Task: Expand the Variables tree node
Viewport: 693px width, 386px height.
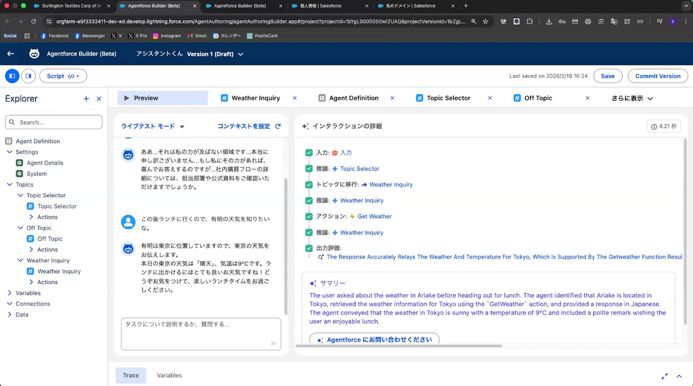Action: pyautogui.click(x=10, y=293)
